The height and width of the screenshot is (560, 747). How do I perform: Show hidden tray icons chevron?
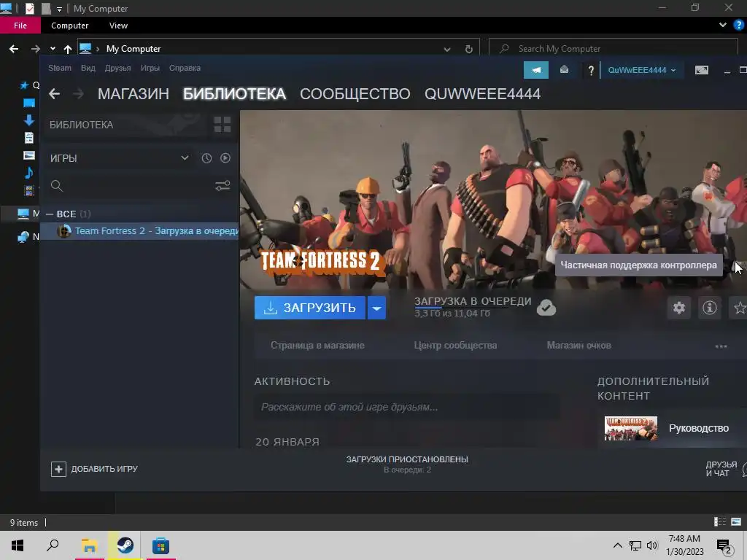pos(617,545)
